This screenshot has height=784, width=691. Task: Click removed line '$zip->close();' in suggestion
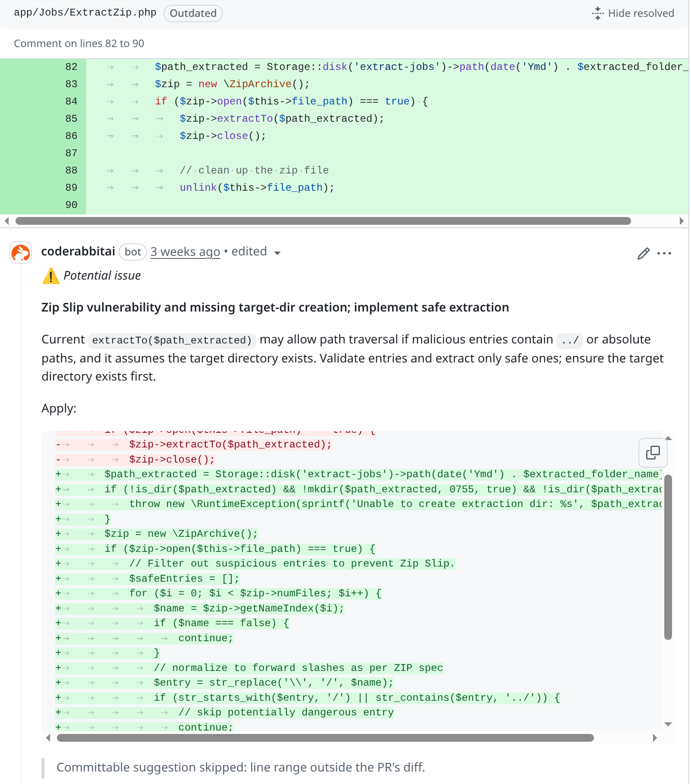click(172, 460)
